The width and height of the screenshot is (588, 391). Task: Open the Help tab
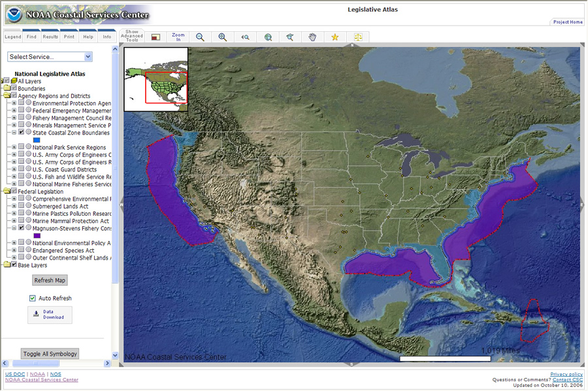[x=88, y=36]
